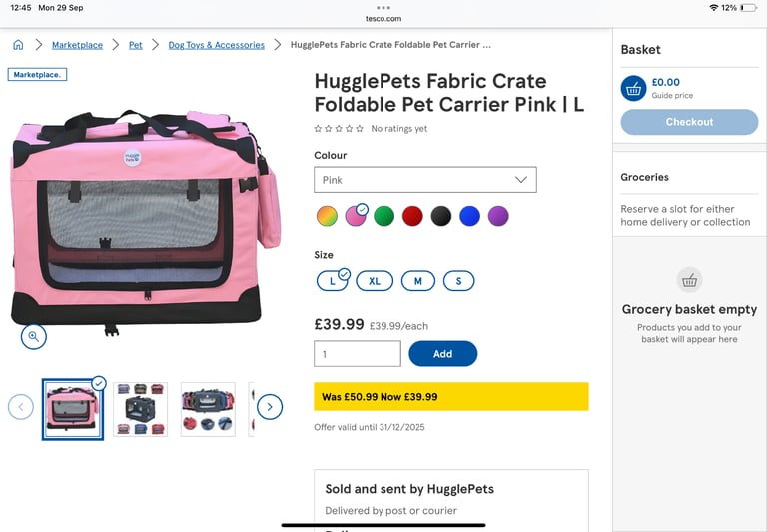The height and width of the screenshot is (532, 767).
Task: Pick the green colour swatch
Action: pos(383,216)
